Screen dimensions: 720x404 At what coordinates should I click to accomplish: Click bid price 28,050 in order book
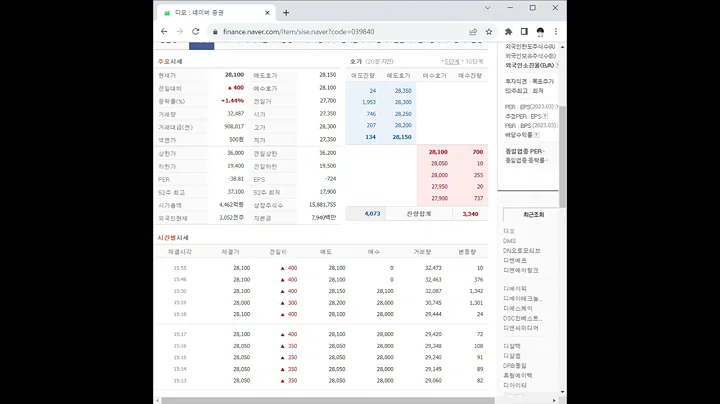point(439,163)
